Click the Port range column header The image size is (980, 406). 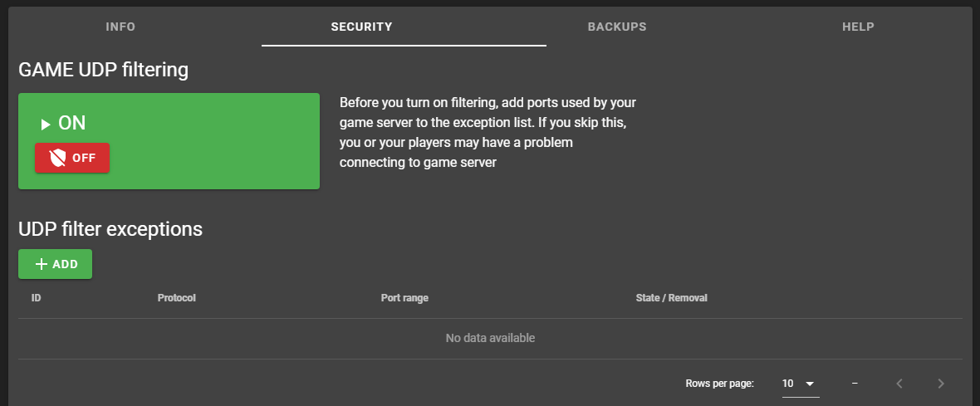(404, 297)
